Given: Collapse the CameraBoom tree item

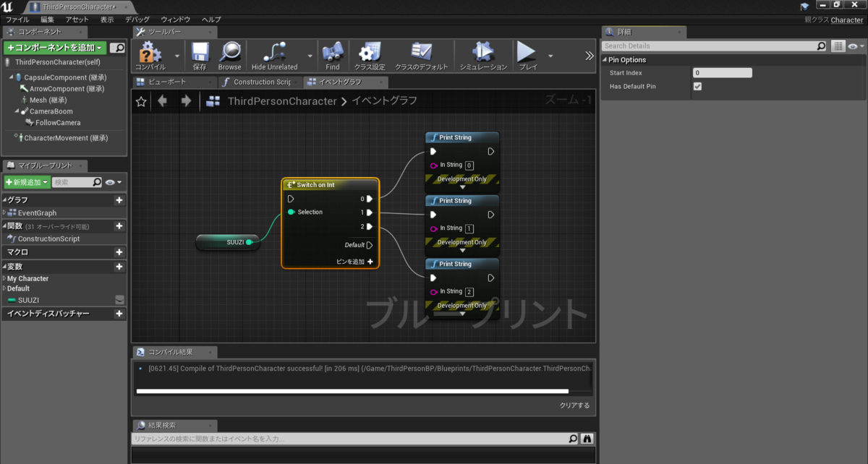Looking at the screenshot, I should (17, 111).
